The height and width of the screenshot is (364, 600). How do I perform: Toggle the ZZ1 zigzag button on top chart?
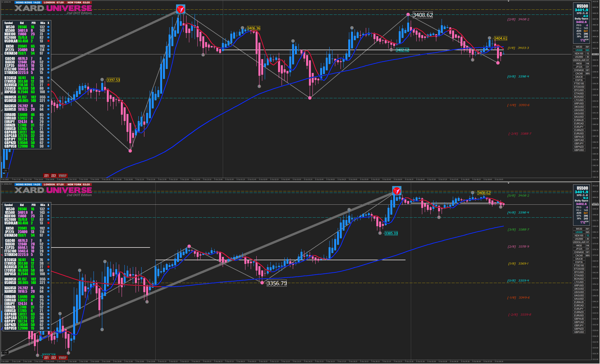point(46,176)
